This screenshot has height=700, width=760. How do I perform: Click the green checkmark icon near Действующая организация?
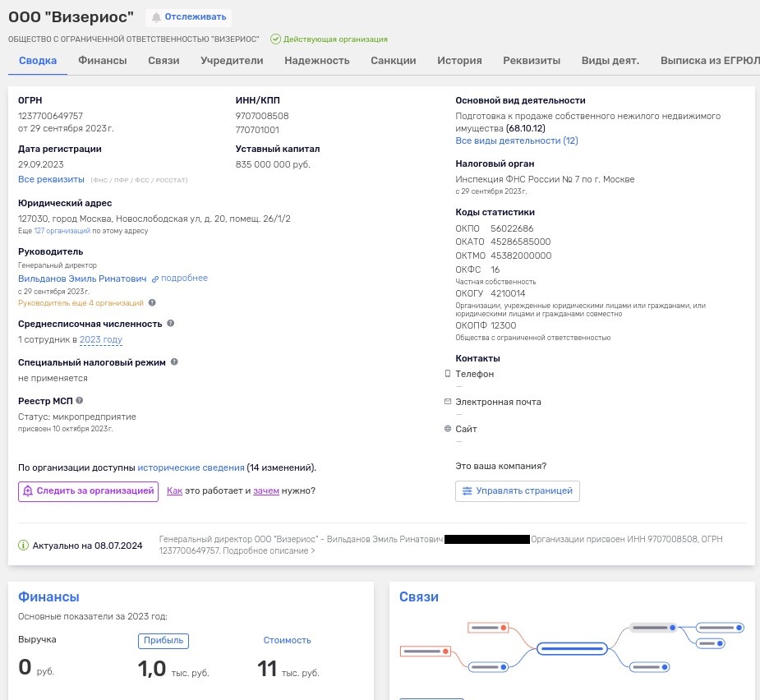tap(275, 39)
